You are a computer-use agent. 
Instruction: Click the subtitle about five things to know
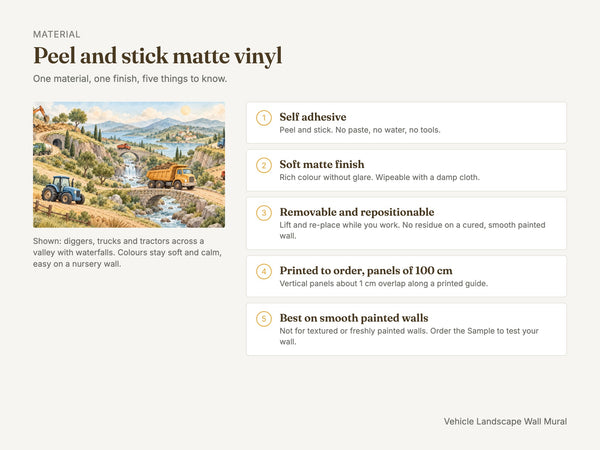[130, 79]
